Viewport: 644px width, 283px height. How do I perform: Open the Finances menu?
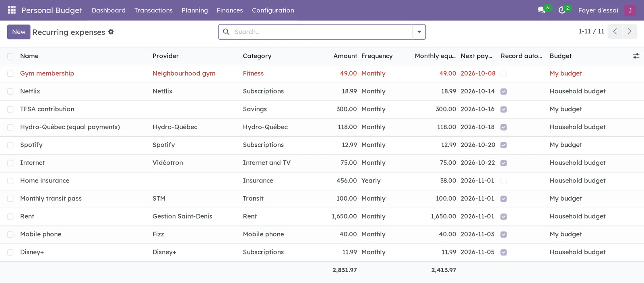(x=230, y=10)
